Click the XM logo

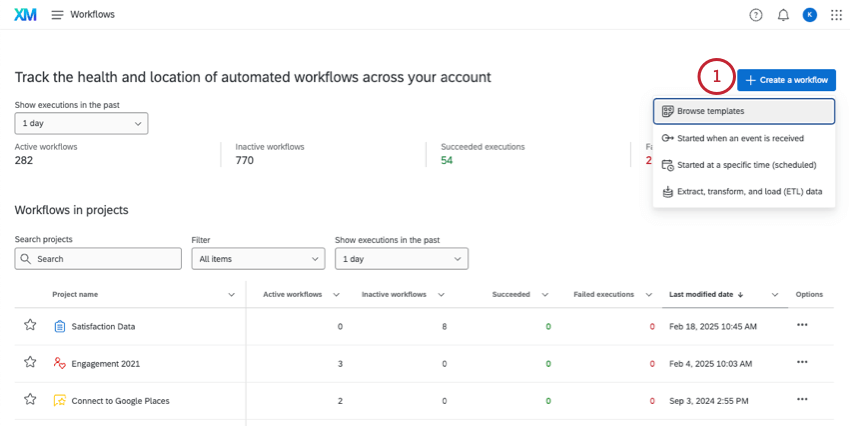(x=25, y=15)
